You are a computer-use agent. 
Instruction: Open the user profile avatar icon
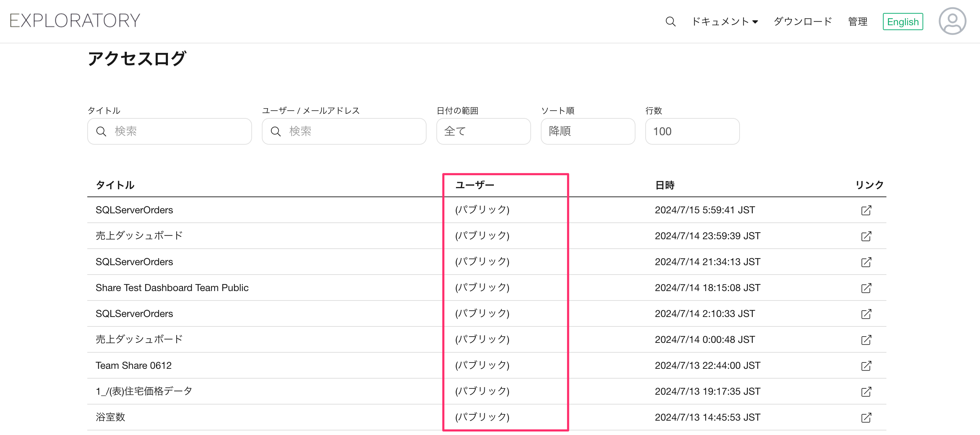coord(952,21)
